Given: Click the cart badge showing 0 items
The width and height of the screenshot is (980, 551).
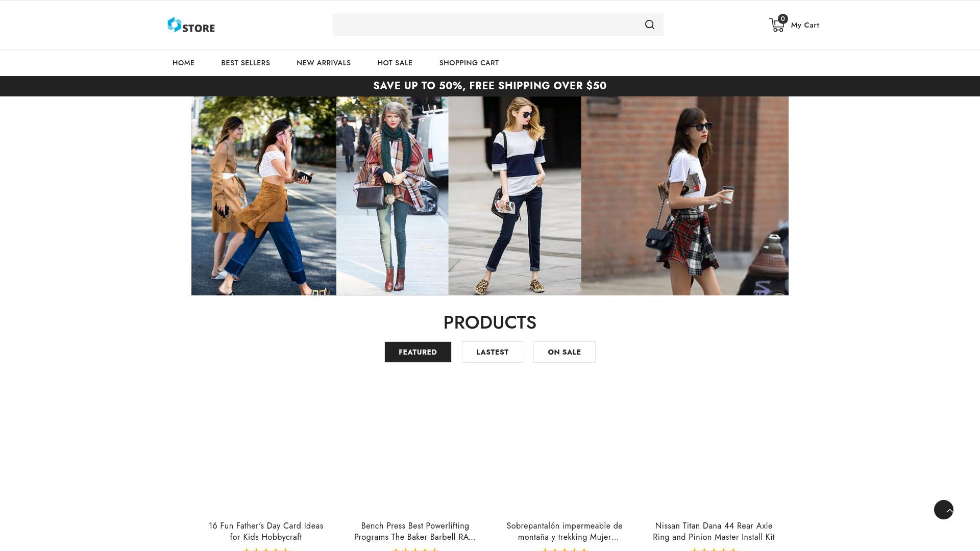Looking at the screenshot, I should tap(782, 19).
